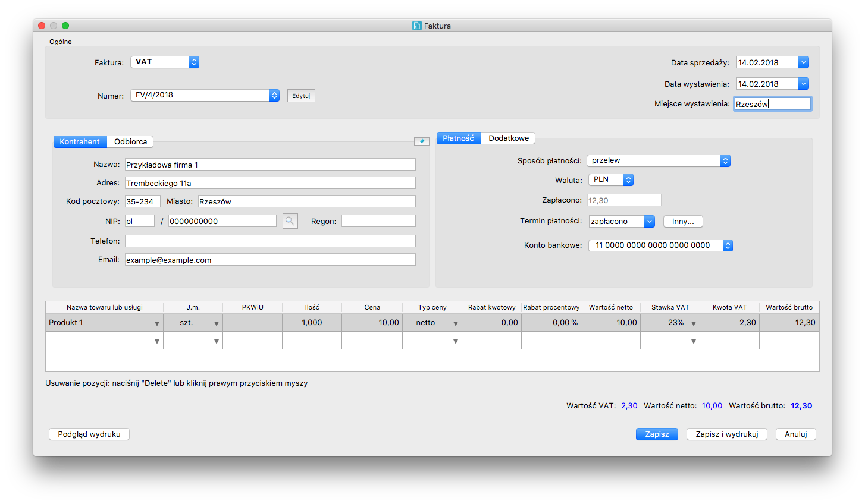865x504 pixels.
Task: Expand the netto price type dropdown
Action: 456,323
